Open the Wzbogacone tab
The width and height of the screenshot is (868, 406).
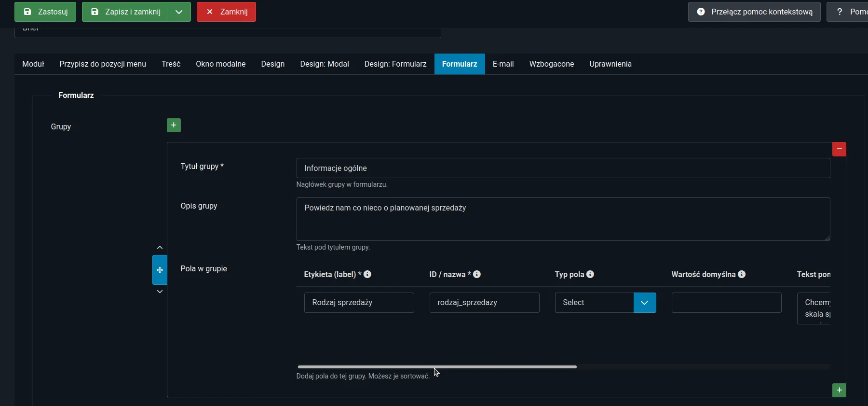point(552,64)
